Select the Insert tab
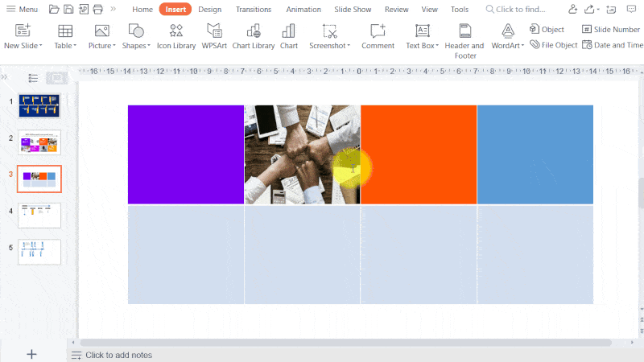The image size is (644, 362). click(x=175, y=9)
